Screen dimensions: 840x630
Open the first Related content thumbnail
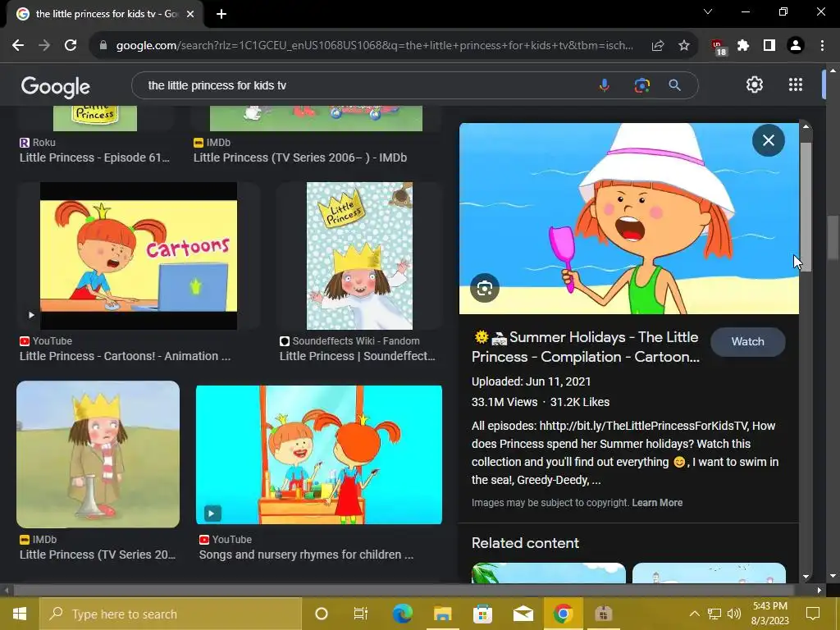pos(548,573)
